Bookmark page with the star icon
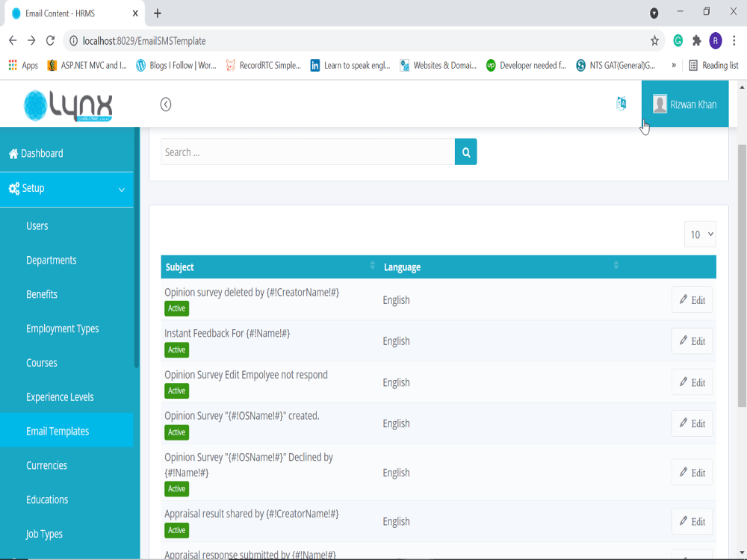Screen dimensions: 747x560 tap(654, 41)
